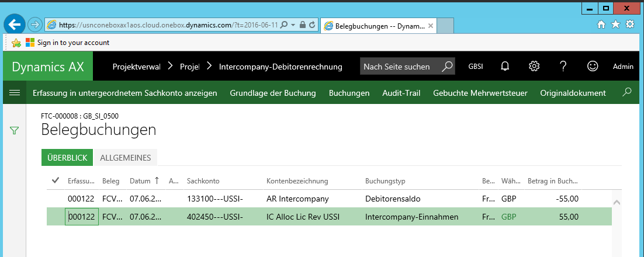Open the feedback smiley icon
This screenshot has width=644, height=257.
coord(593,67)
